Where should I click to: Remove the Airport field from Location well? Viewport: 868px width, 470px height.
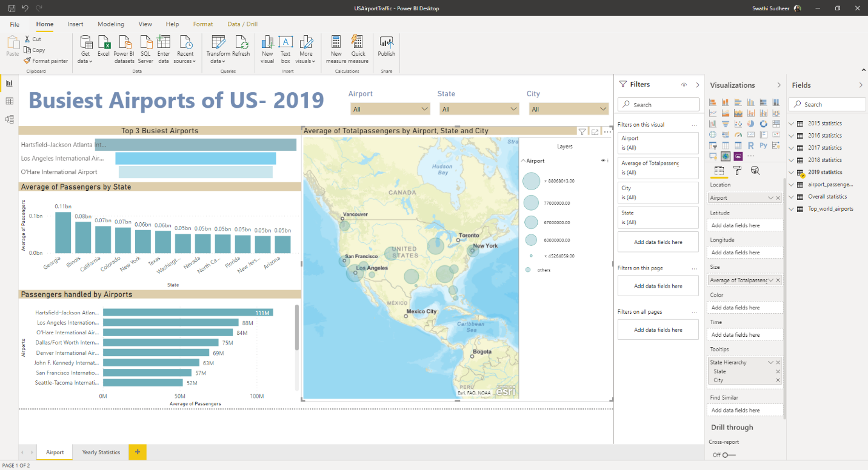click(x=778, y=198)
